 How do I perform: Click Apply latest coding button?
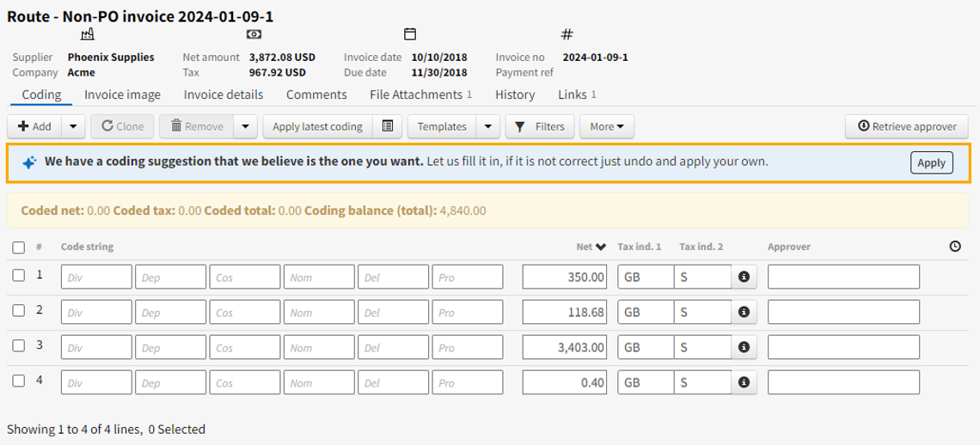click(317, 126)
